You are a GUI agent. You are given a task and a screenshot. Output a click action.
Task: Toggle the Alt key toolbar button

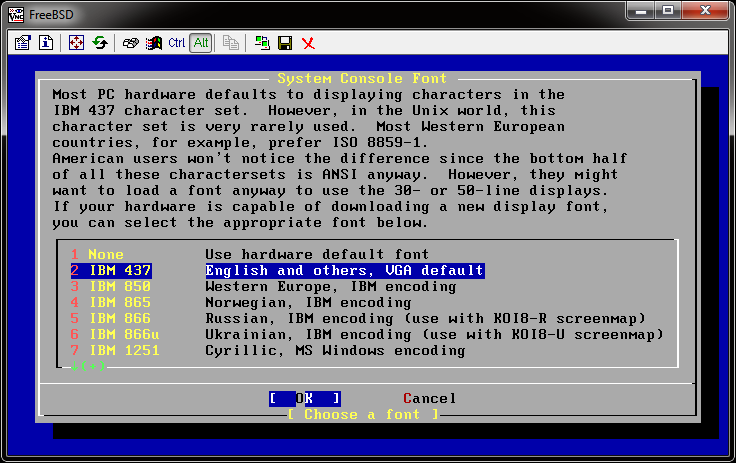coord(201,43)
